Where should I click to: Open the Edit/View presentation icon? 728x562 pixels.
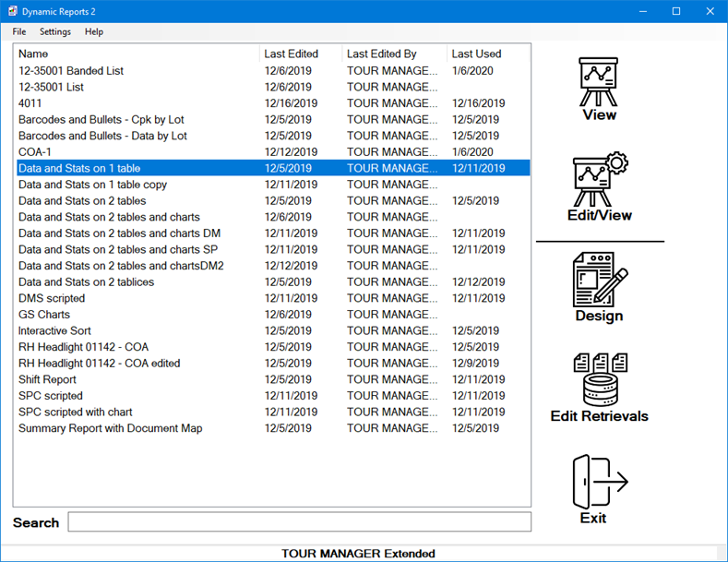[599, 182]
